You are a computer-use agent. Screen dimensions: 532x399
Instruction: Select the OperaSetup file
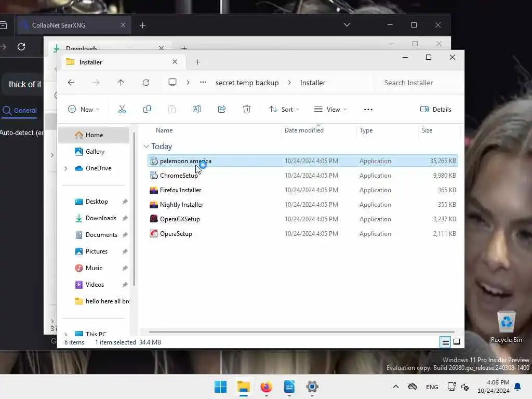303,234
